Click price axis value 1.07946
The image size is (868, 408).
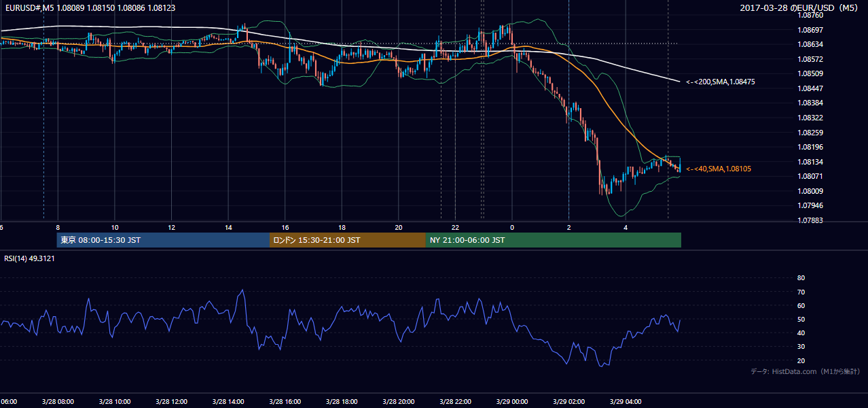tap(810, 205)
